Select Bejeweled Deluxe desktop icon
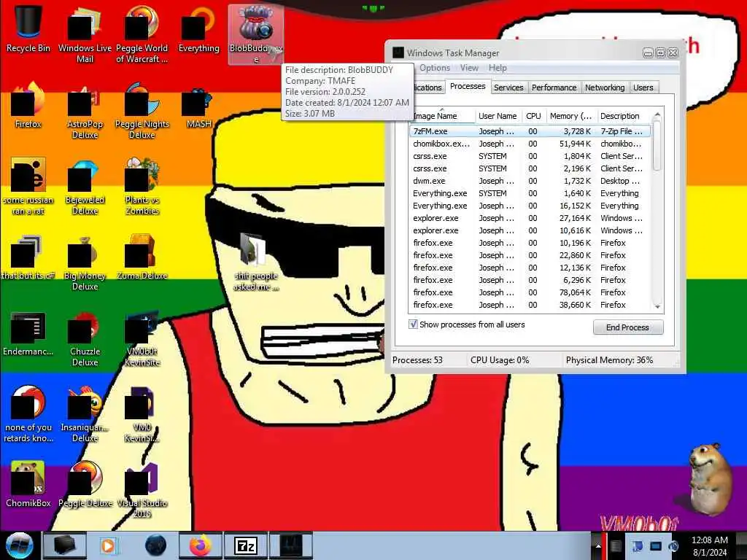Image resolution: width=747 pixels, height=560 pixels. [85, 187]
